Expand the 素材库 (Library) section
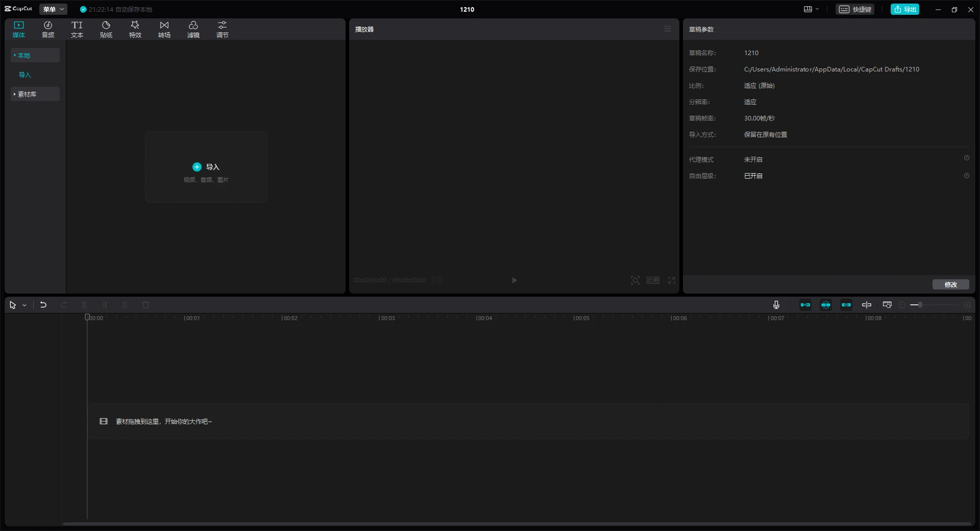 coord(35,94)
